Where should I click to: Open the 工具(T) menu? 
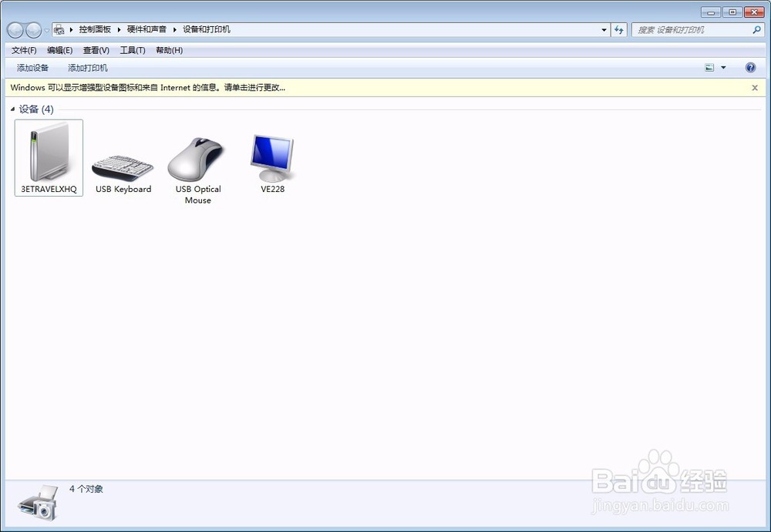pyautogui.click(x=133, y=50)
